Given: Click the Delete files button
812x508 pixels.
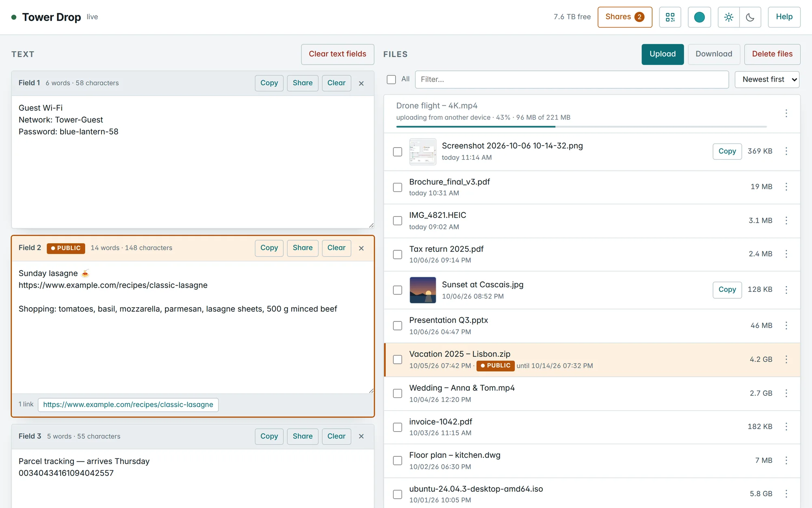Looking at the screenshot, I should (772, 54).
